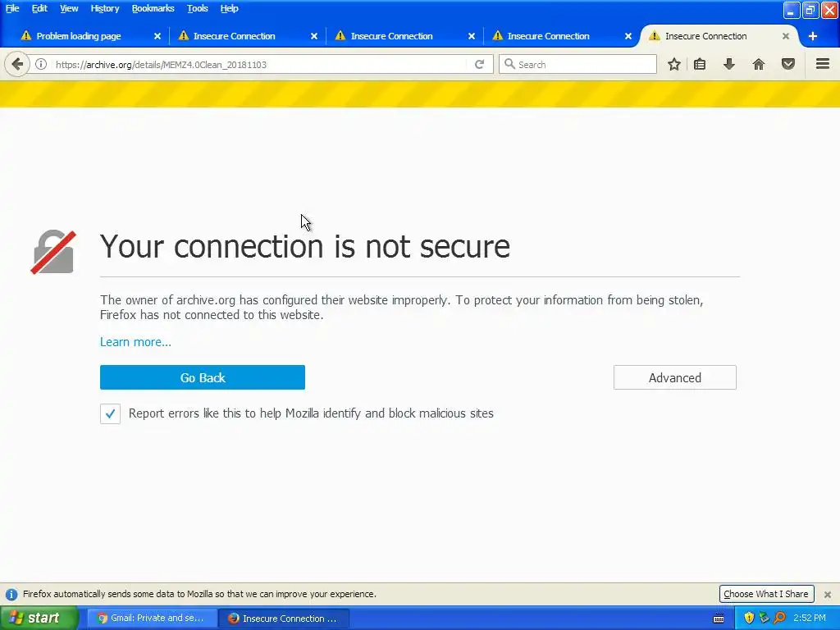Viewport: 840px width, 630px height.
Task: Follow the Learn more link
Action: click(x=135, y=342)
